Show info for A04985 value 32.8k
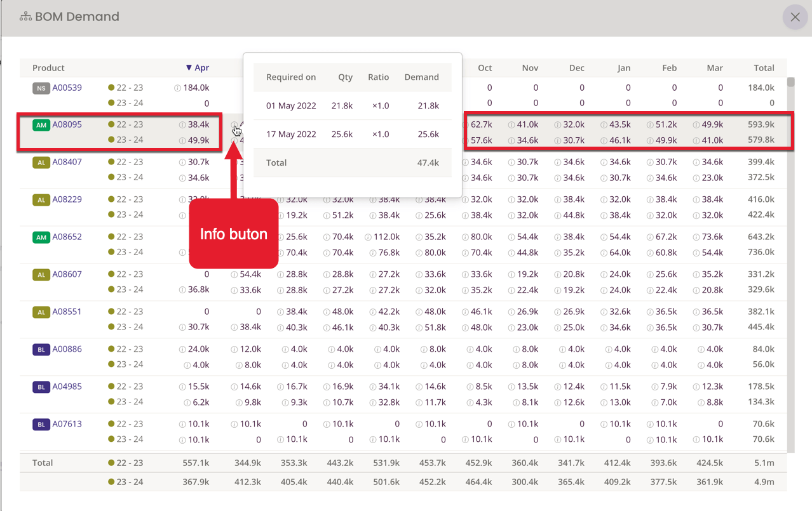812x511 pixels. pyautogui.click(x=373, y=402)
